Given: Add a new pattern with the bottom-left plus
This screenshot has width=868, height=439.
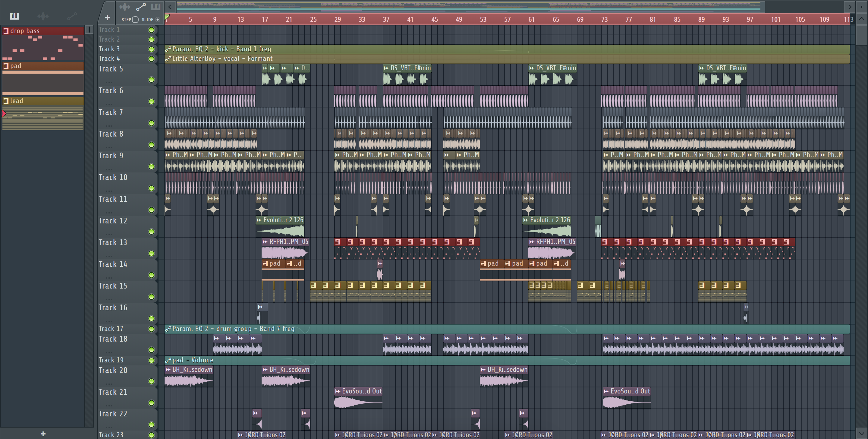Looking at the screenshot, I should click(43, 434).
